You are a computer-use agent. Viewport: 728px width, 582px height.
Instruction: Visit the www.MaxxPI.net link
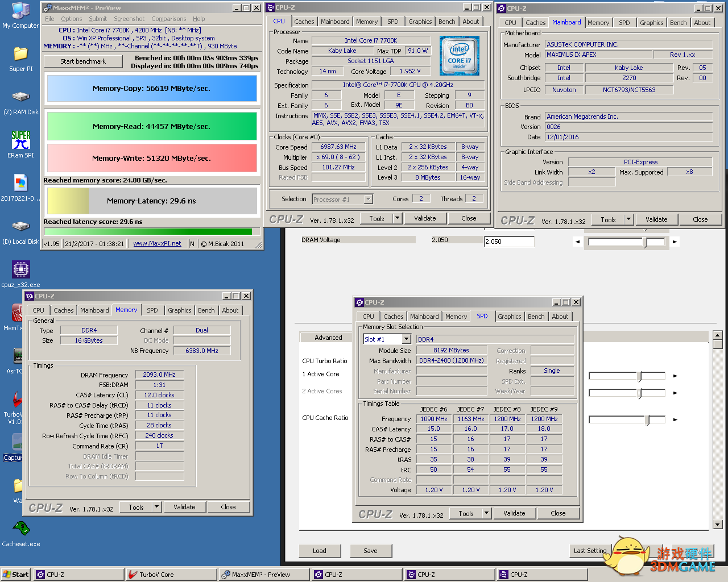coord(157,243)
